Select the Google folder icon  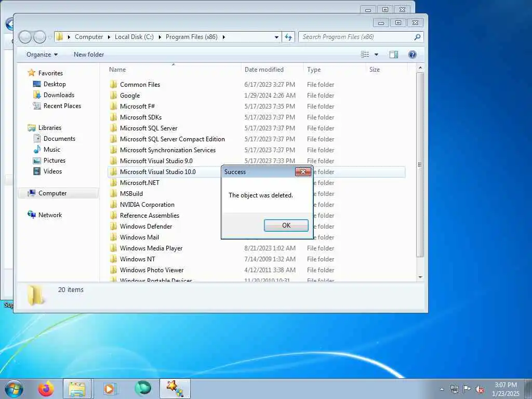click(x=114, y=96)
